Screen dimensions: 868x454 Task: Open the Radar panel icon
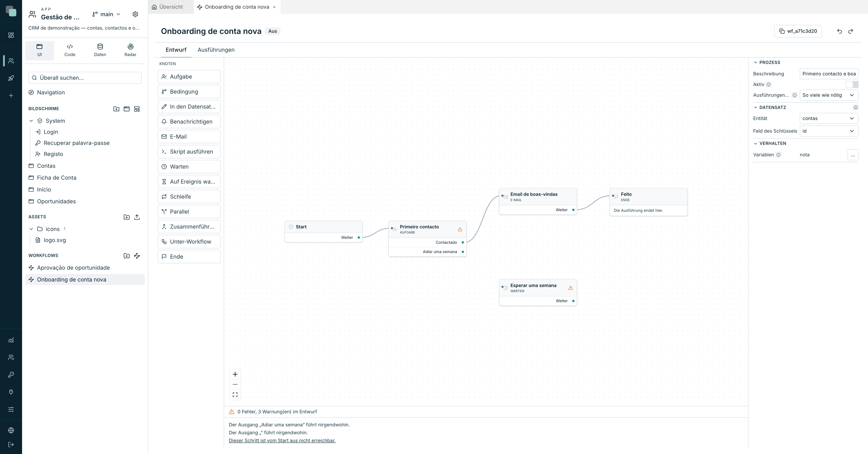pos(130,50)
